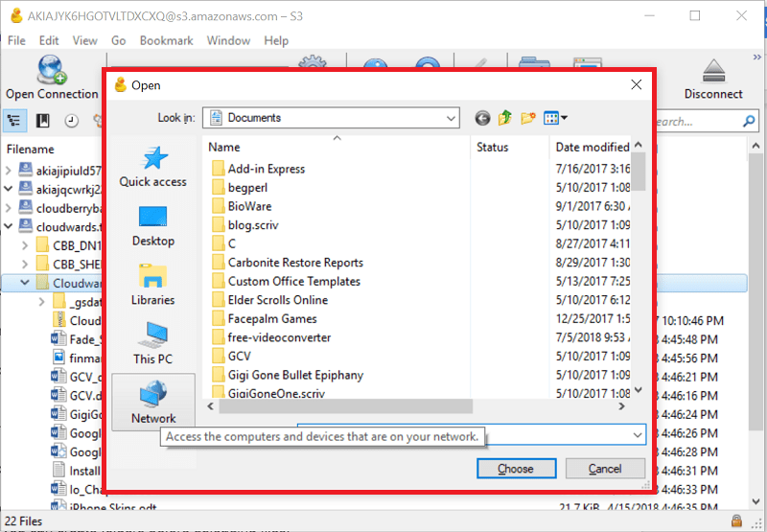This screenshot has height=532, width=767.
Task: Select the GCV.d document in browser
Action: [77, 396]
